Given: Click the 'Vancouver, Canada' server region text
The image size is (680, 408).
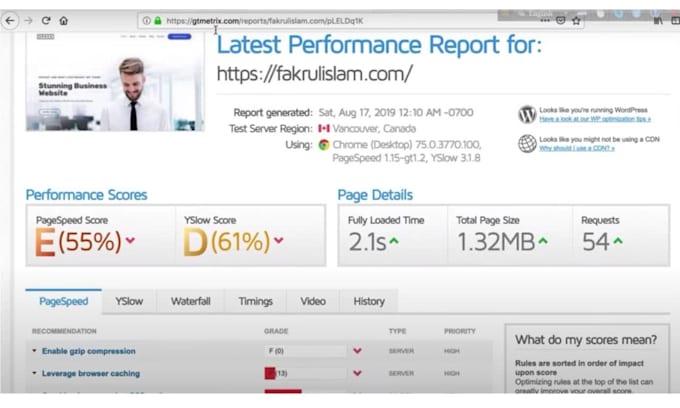Looking at the screenshot, I should [x=374, y=129].
